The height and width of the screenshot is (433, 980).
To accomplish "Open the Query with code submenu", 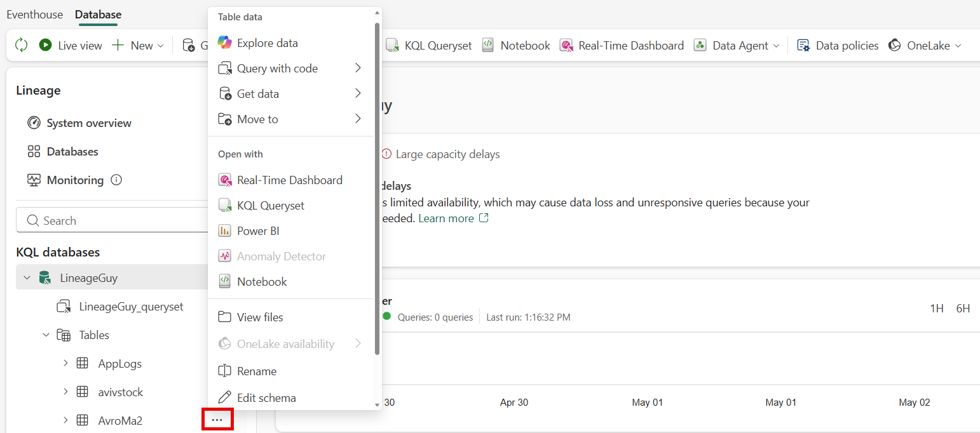I will [290, 69].
